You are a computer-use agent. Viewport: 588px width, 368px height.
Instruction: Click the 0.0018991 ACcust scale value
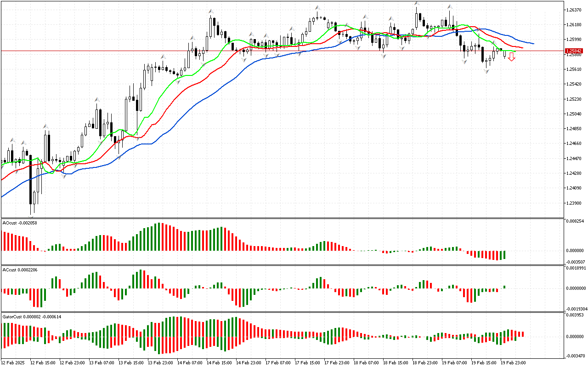point(576,268)
